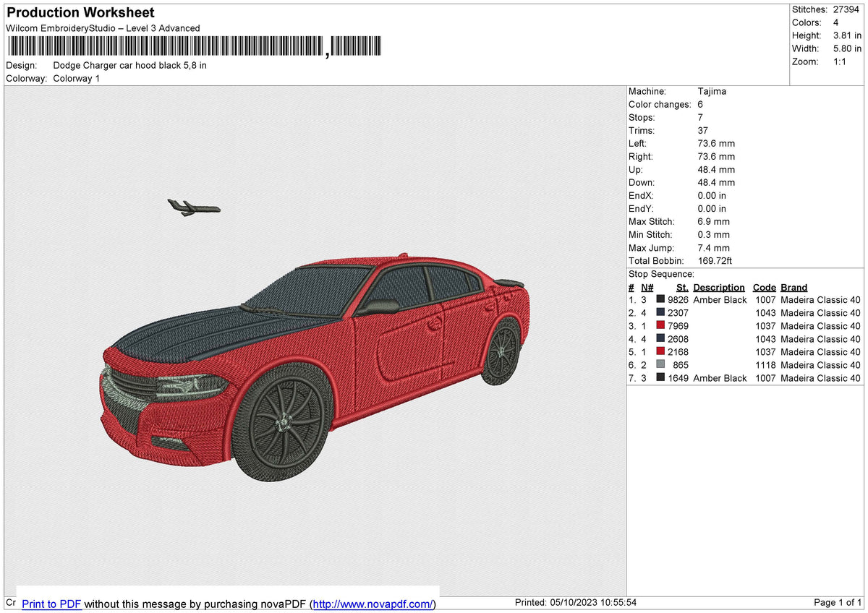Click the Machine value 'Tajima'

click(712, 91)
